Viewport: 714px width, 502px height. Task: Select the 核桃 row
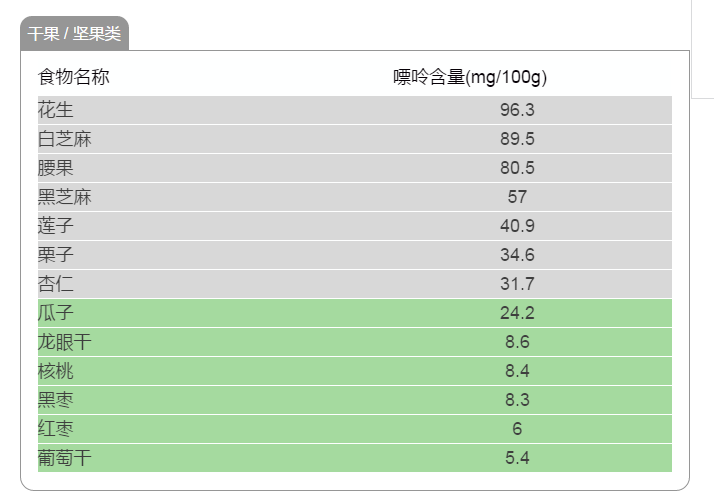pos(355,371)
